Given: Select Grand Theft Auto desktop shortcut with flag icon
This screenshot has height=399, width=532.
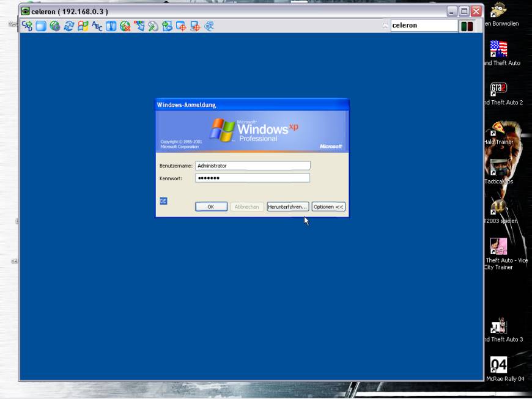Looking at the screenshot, I should point(501,53).
